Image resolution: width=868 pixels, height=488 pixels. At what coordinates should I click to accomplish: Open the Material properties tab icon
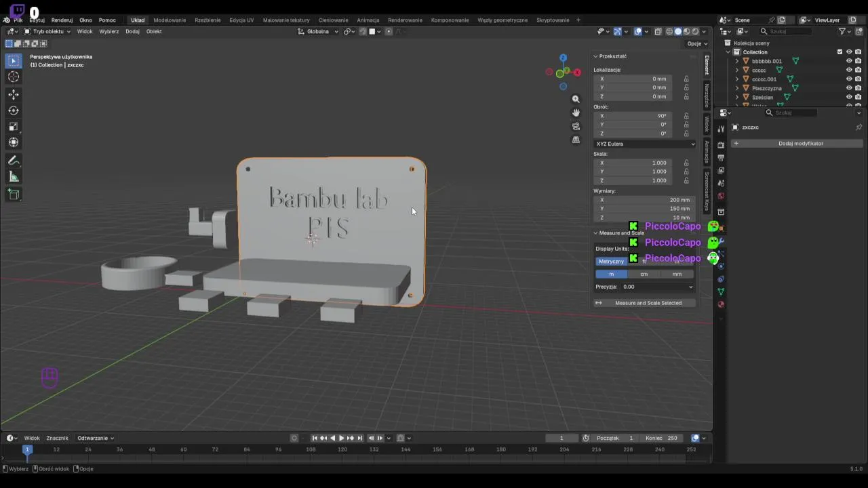click(721, 304)
